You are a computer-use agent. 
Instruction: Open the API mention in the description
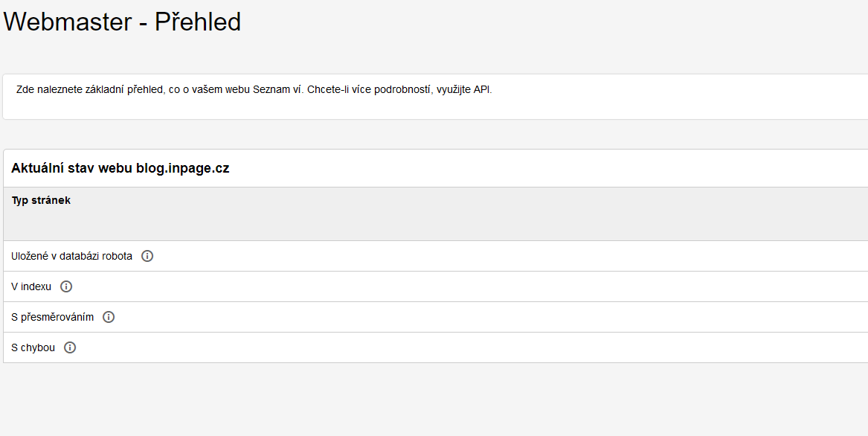click(482, 90)
